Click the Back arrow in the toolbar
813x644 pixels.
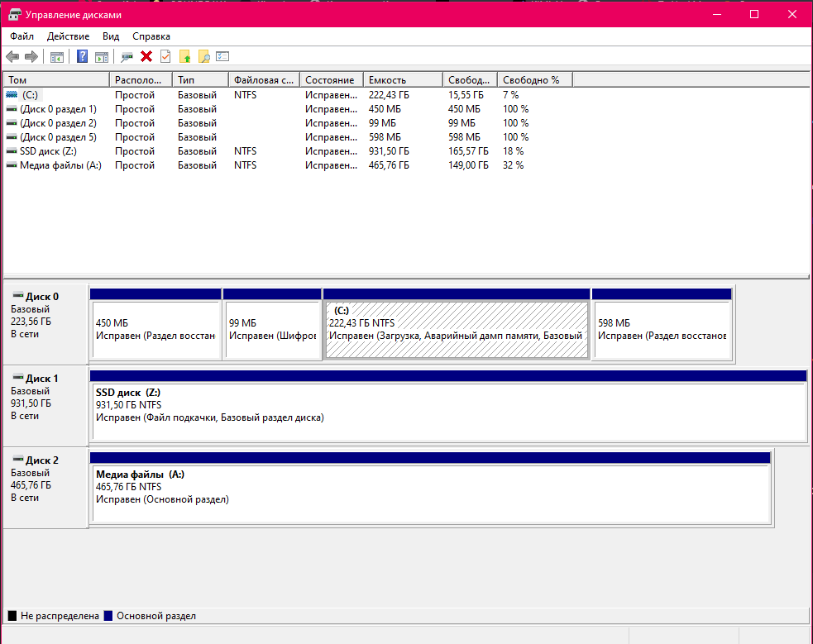(x=12, y=56)
